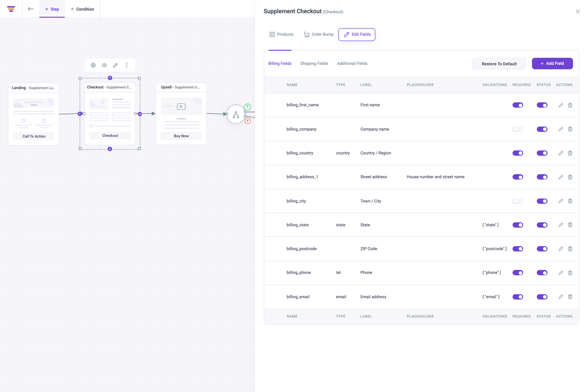The height and width of the screenshot is (392, 588).
Task: Select the conditional split node icon
Action: pyautogui.click(x=236, y=115)
